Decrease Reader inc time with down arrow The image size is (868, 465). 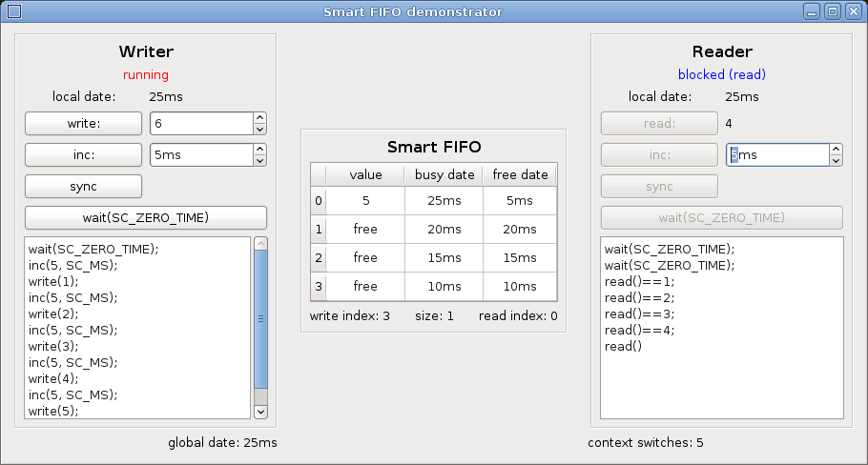click(x=836, y=160)
